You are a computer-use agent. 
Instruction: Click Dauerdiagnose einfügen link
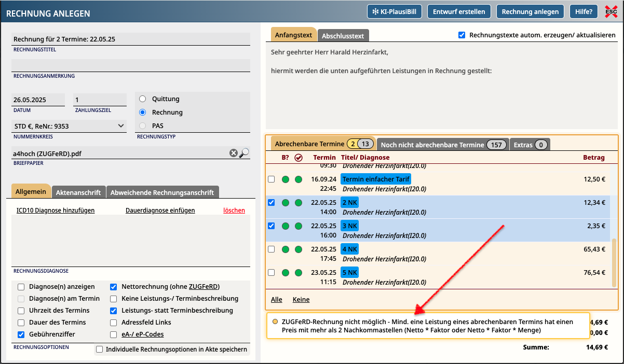160,211
